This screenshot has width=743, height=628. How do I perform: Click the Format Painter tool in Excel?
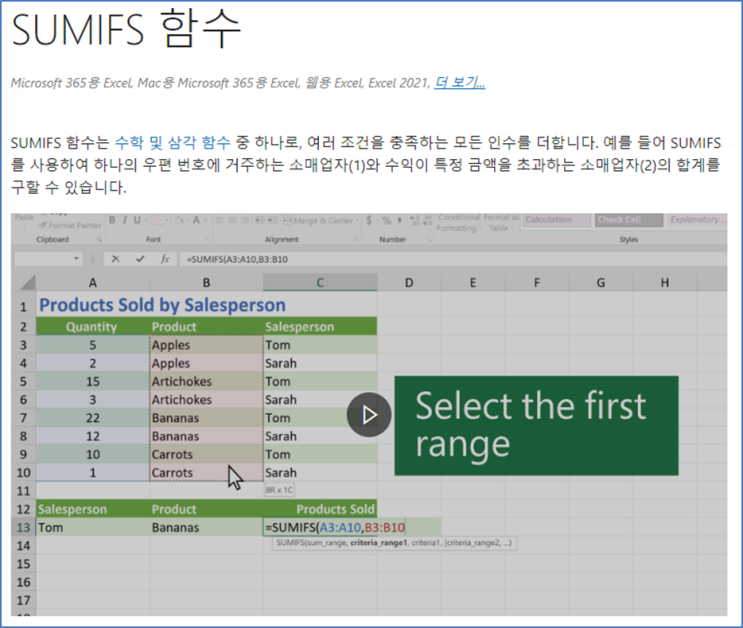point(71,225)
